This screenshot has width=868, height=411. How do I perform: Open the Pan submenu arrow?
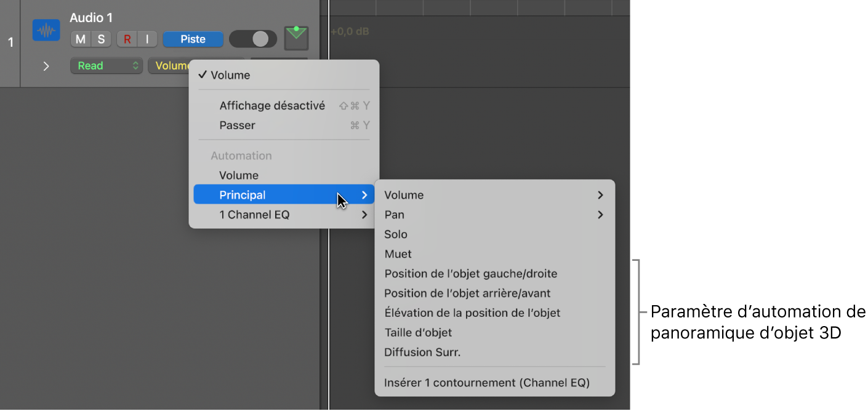pyautogui.click(x=600, y=215)
